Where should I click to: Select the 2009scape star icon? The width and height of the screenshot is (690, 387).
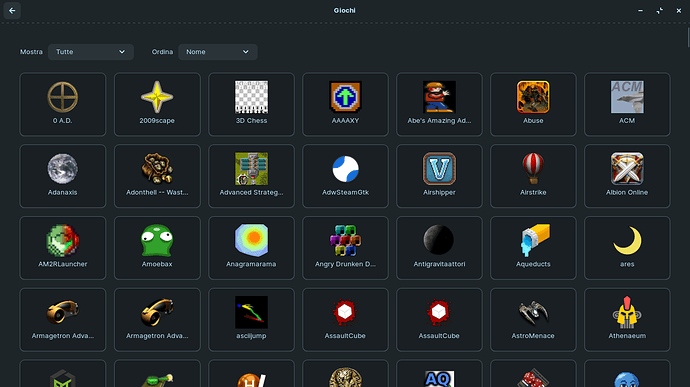(157, 97)
